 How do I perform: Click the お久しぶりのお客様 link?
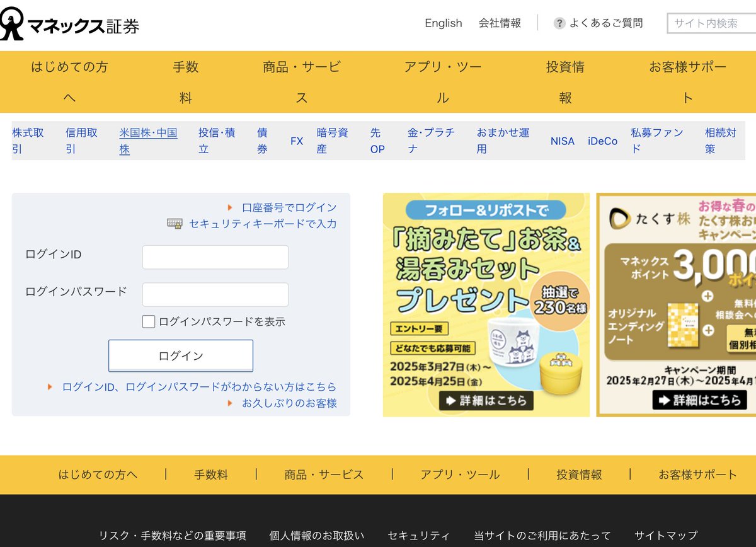(x=289, y=403)
